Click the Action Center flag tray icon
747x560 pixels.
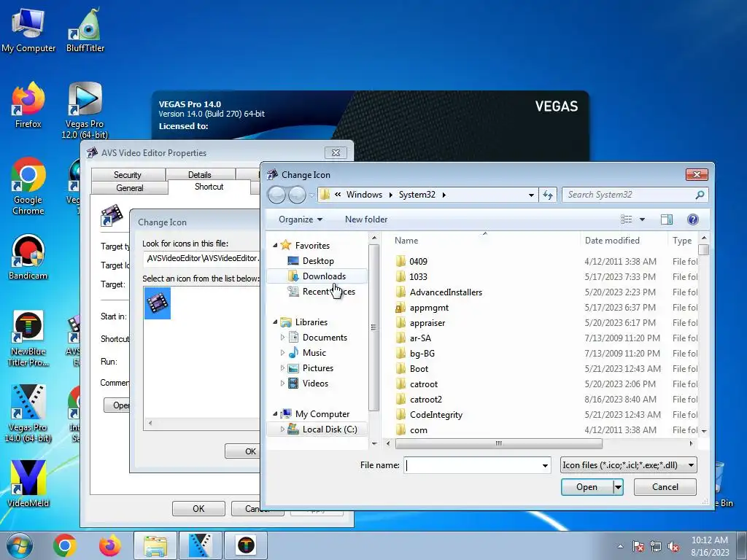638,546
